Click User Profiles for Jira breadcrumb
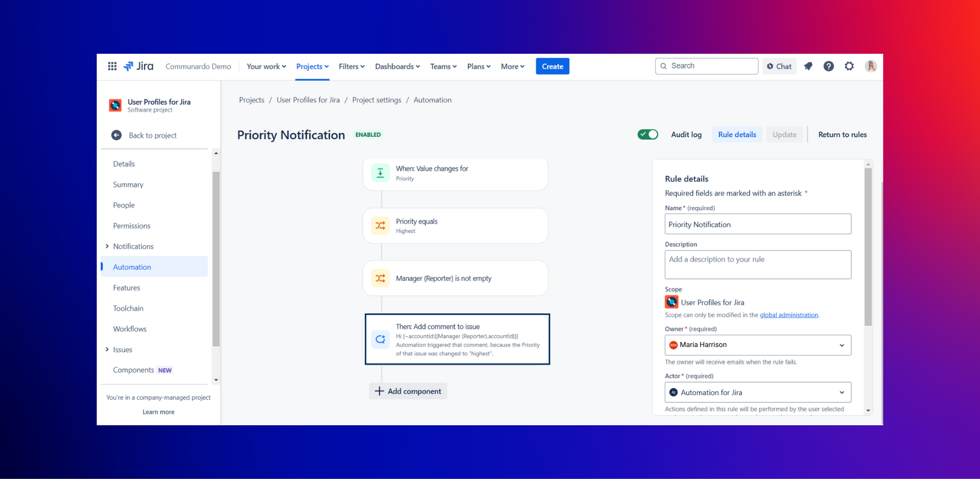980x479 pixels. [308, 100]
